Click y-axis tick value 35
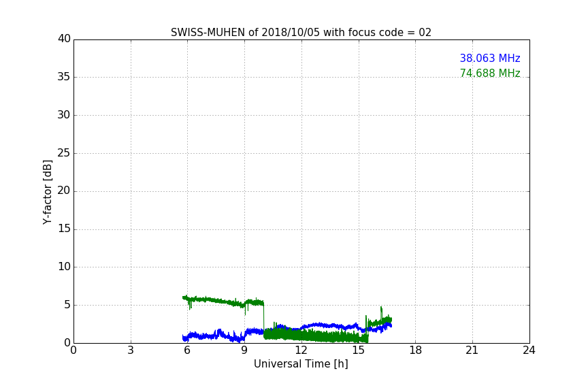 (64, 76)
